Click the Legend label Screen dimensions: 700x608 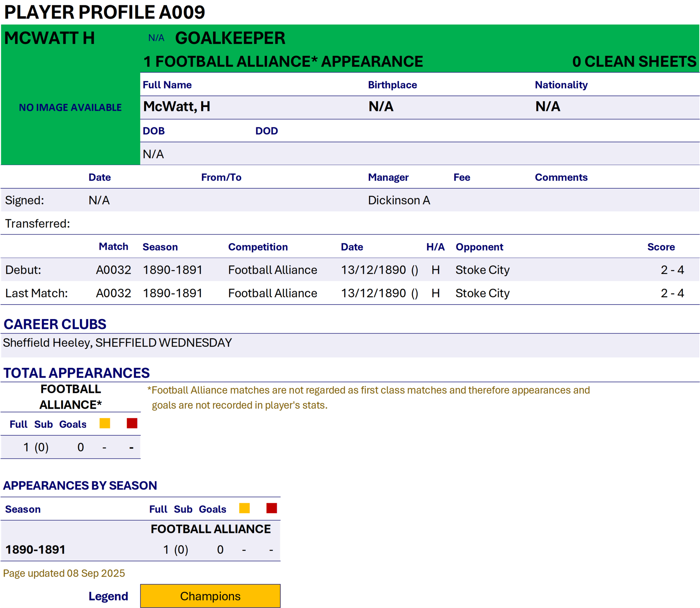[108, 596]
